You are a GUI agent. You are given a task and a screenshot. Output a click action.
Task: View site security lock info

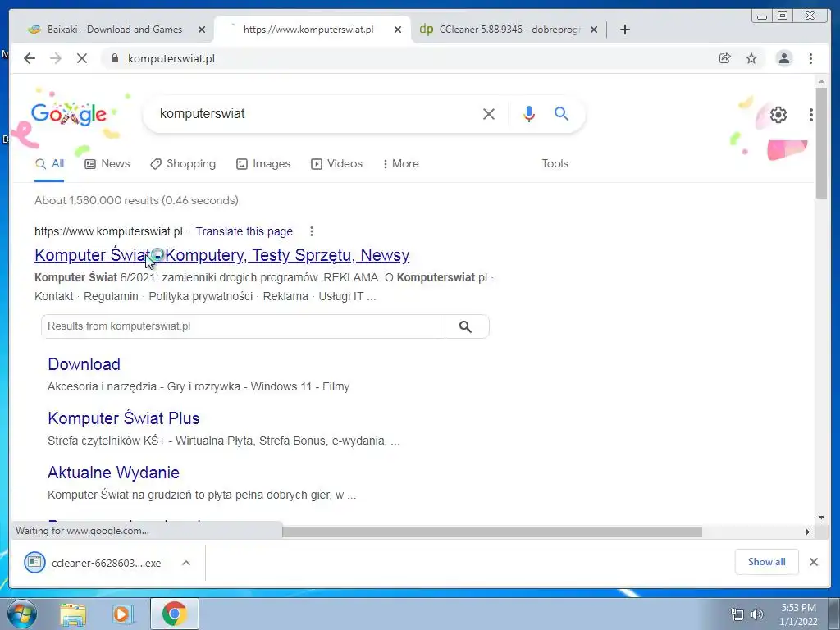click(114, 58)
